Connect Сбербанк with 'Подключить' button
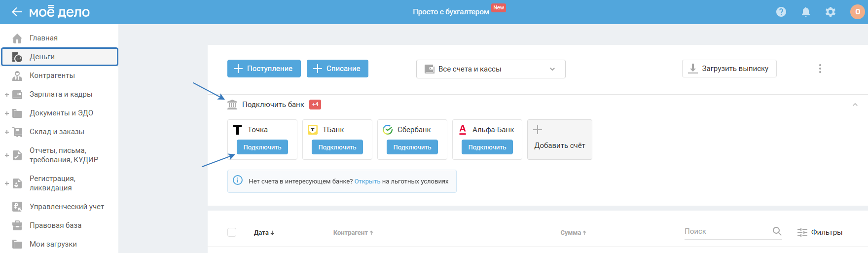Image resolution: width=868 pixels, height=253 pixels. coord(412,147)
